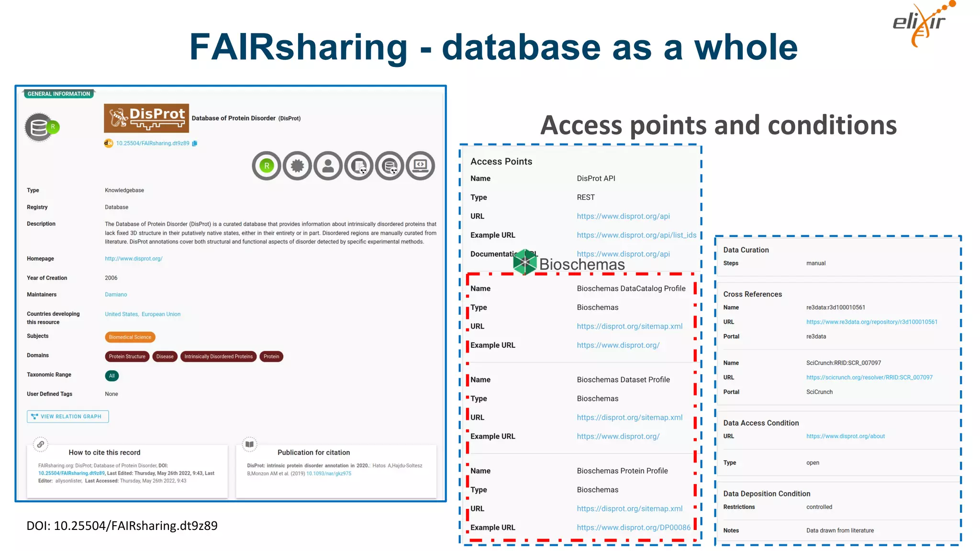The height and width of the screenshot is (551, 980).
Task: Open the re3data repository r3d100010561 link
Action: coord(872,322)
